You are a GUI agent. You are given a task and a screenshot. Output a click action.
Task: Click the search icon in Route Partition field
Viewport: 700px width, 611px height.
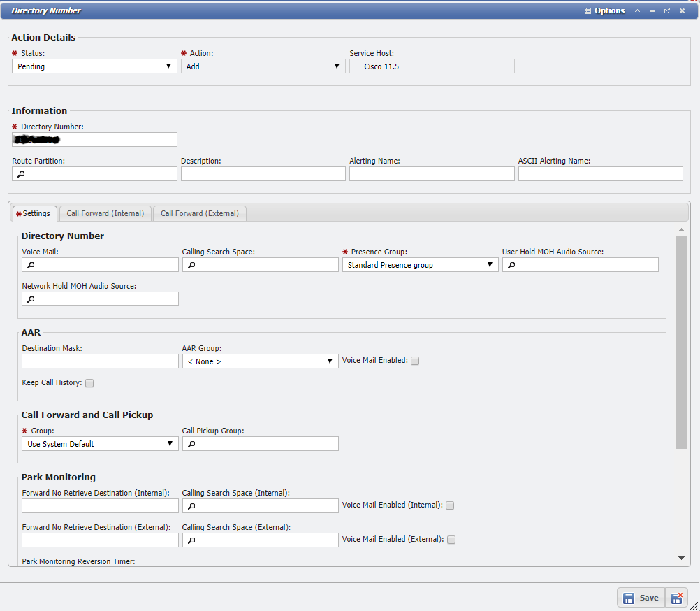(21, 174)
